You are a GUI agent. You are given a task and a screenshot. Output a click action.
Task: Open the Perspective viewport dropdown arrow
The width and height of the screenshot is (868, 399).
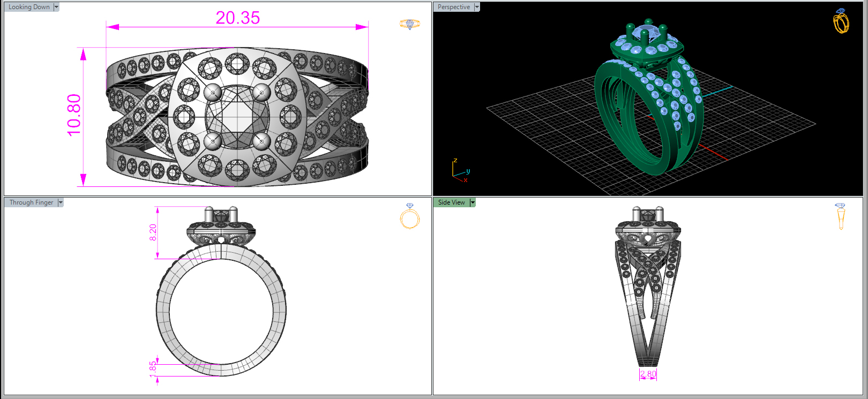click(477, 7)
